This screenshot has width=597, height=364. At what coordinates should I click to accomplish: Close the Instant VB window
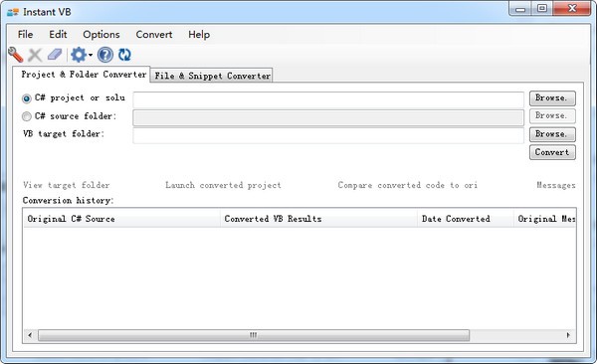571,8
